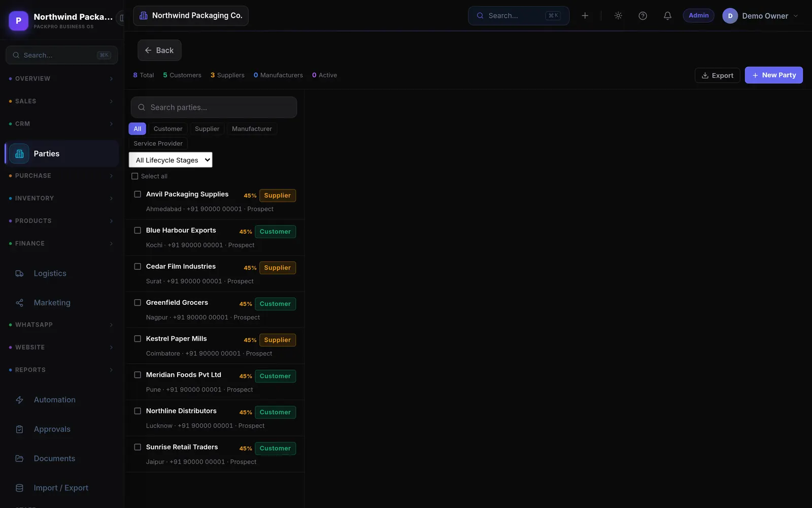This screenshot has width=812, height=508.
Task: Click the Parties building icon in sidebar
Action: (x=19, y=153)
